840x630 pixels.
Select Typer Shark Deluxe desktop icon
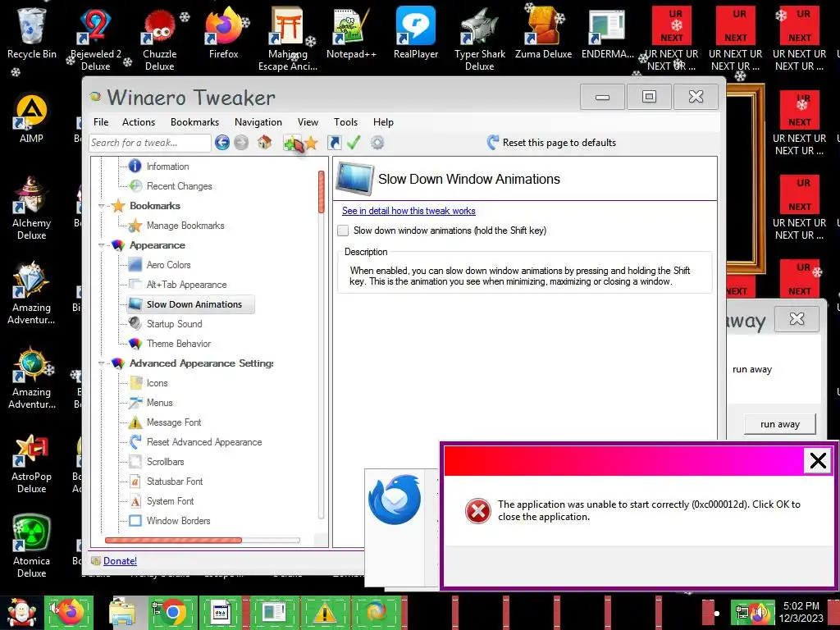click(x=479, y=40)
